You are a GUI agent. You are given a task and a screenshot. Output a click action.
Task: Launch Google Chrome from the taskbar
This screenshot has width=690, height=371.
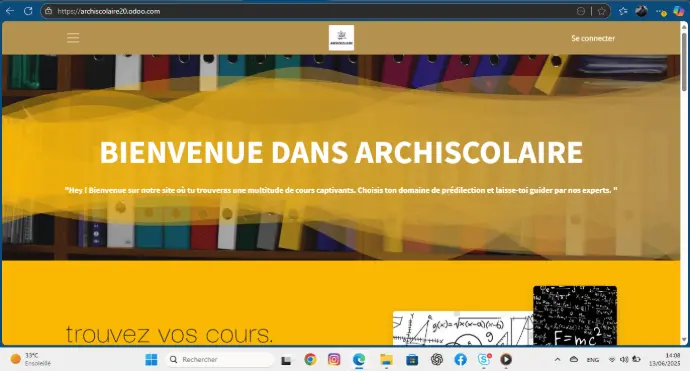click(x=310, y=360)
